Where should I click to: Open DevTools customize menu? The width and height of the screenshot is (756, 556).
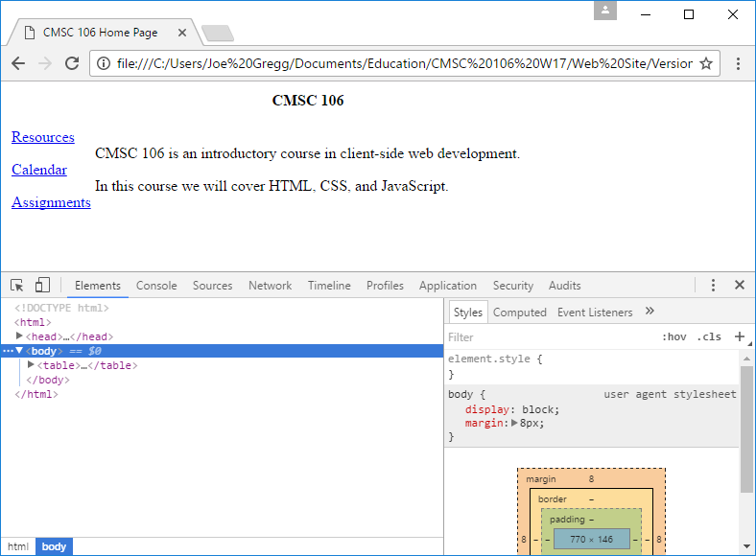[x=713, y=286]
